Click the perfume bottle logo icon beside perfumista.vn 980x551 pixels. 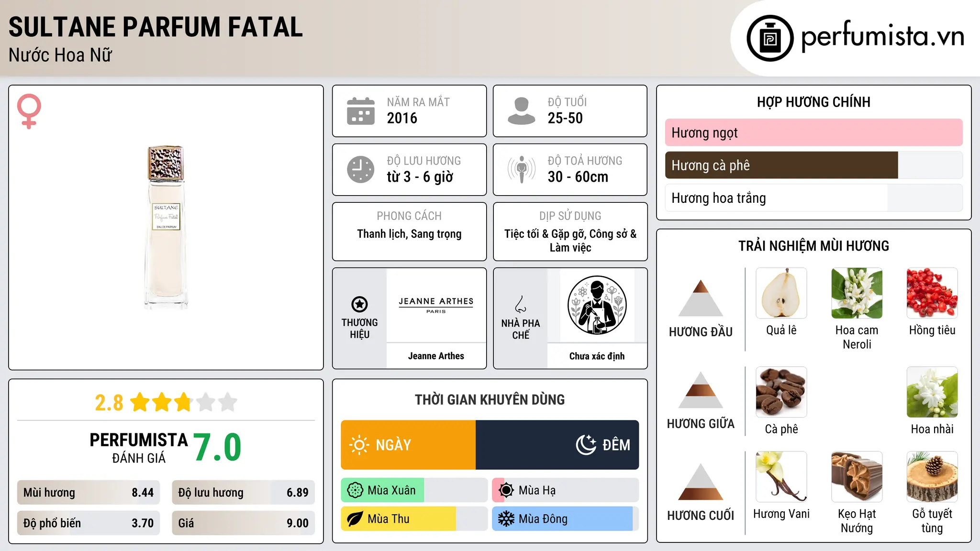click(x=770, y=38)
